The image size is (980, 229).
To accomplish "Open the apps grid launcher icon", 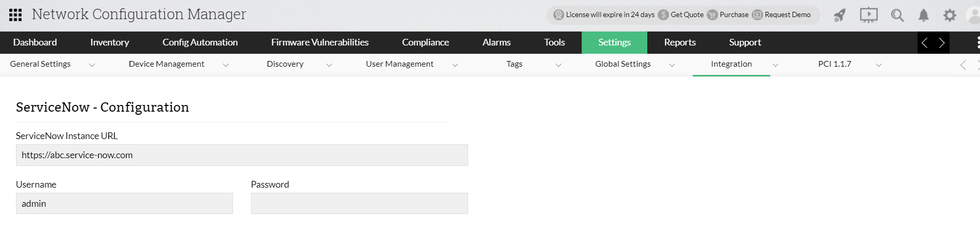I will pyautogui.click(x=15, y=14).
